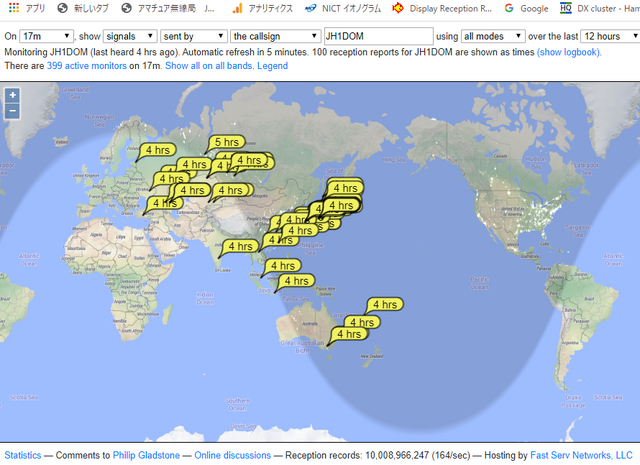Image resolution: width=640 pixels, height=465 pixels.
Task: Zoom in the map with plus button
Action: [13, 95]
